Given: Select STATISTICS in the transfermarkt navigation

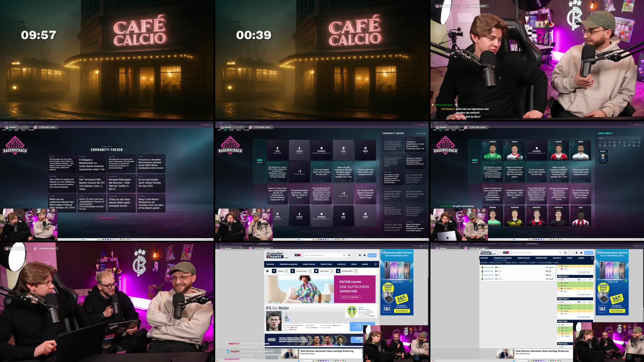Looking at the screenshot, I should [x=341, y=264].
